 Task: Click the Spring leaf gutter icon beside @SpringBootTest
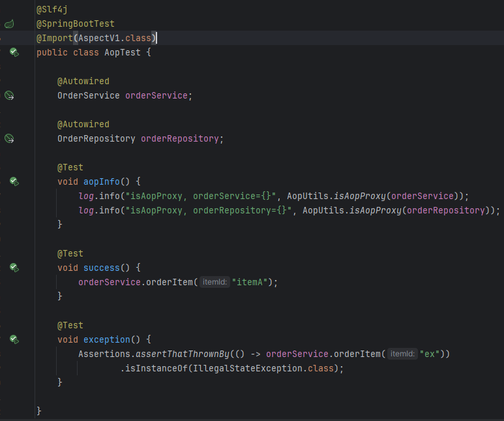click(x=9, y=23)
